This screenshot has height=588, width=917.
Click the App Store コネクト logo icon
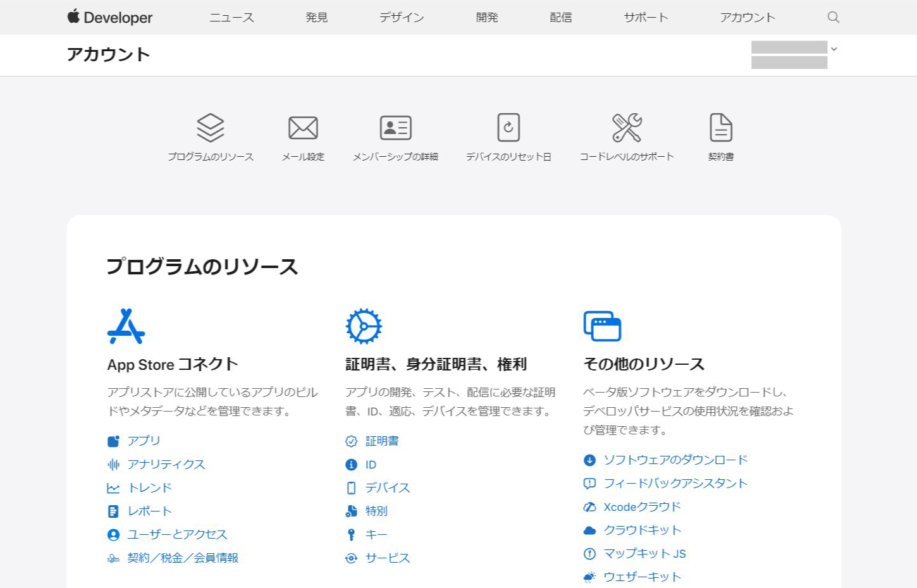coord(126,326)
